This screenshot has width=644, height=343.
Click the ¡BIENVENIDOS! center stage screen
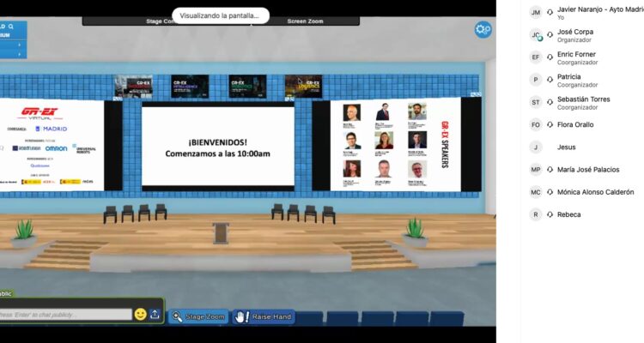pos(218,147)
